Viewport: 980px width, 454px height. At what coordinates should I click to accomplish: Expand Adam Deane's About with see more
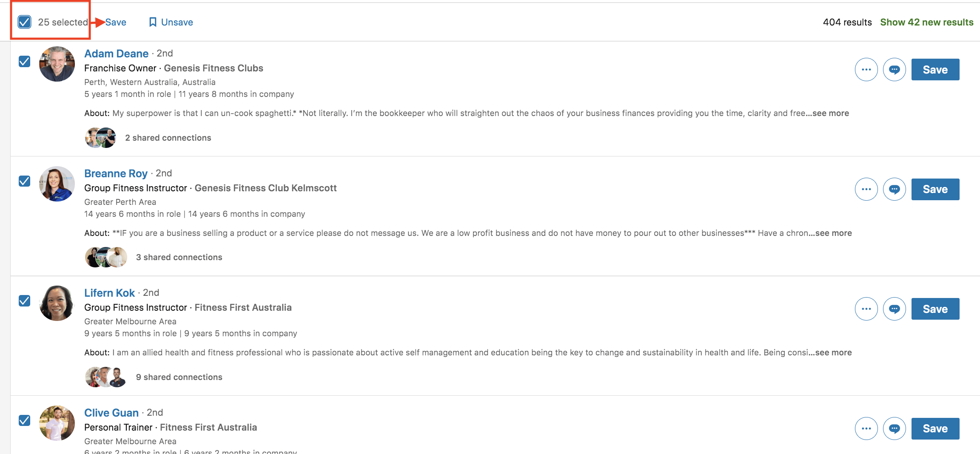[x=831, y=113]
